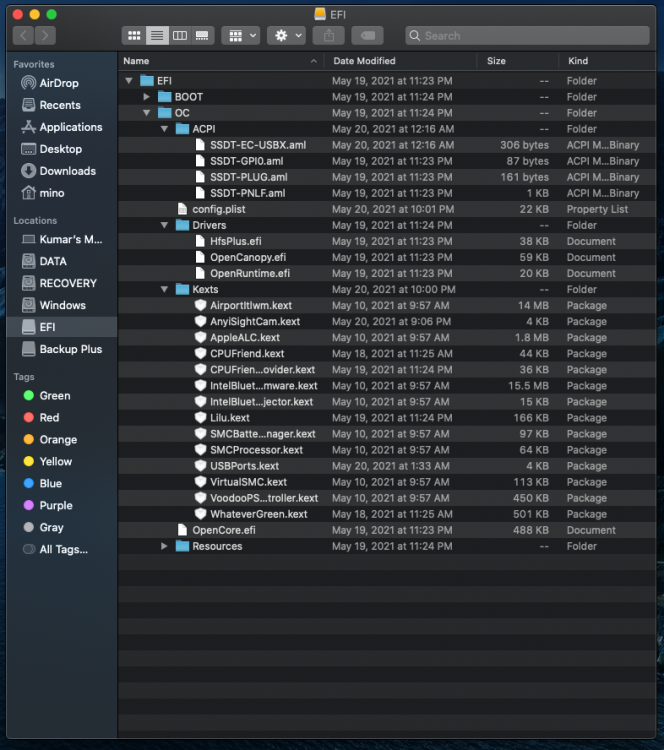Select SMCProcessor.kext package

387,450
